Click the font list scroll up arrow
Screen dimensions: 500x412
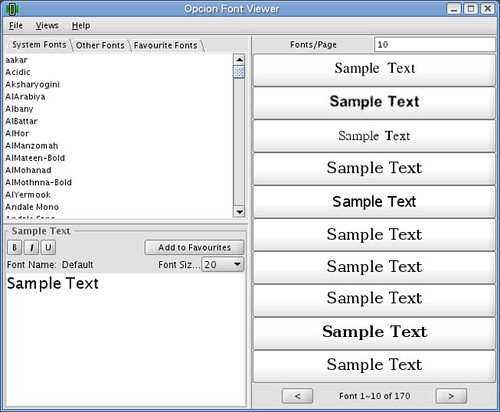(239, 60)
